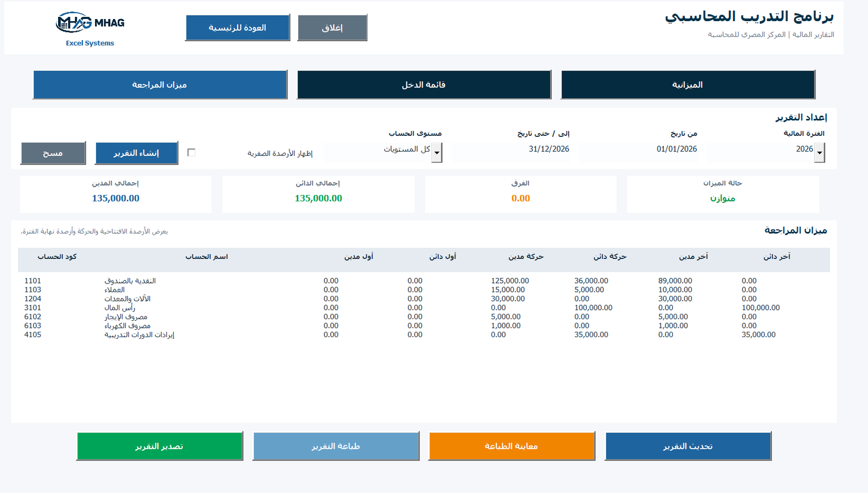
Task: Click the كود الحساب column header
Action: (x=57, y=256)
